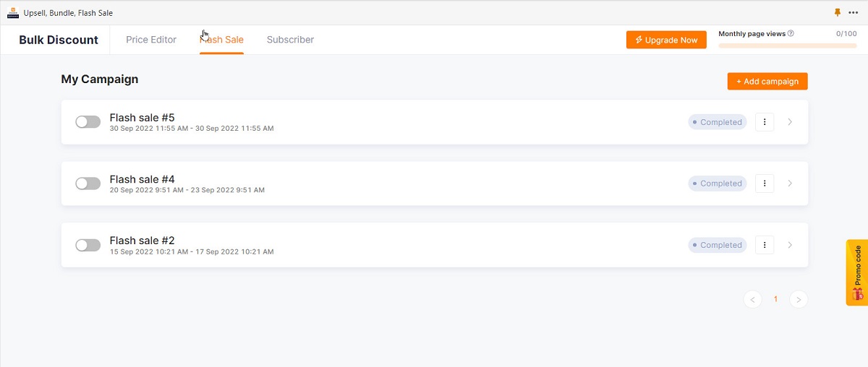Enable the Flash sale #4 toggle

tap(88, 183)
